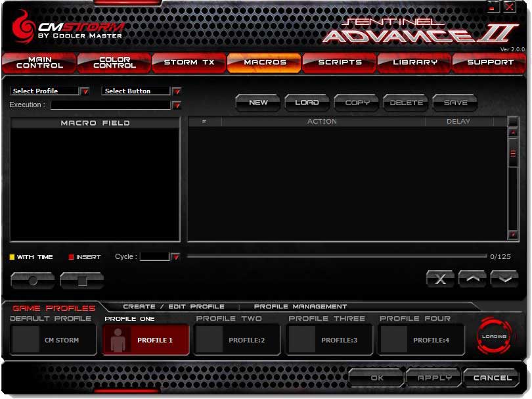This screenshot has width=532, height=399.
Task: Close the Sentinel Advance II window
Action: 510,7
